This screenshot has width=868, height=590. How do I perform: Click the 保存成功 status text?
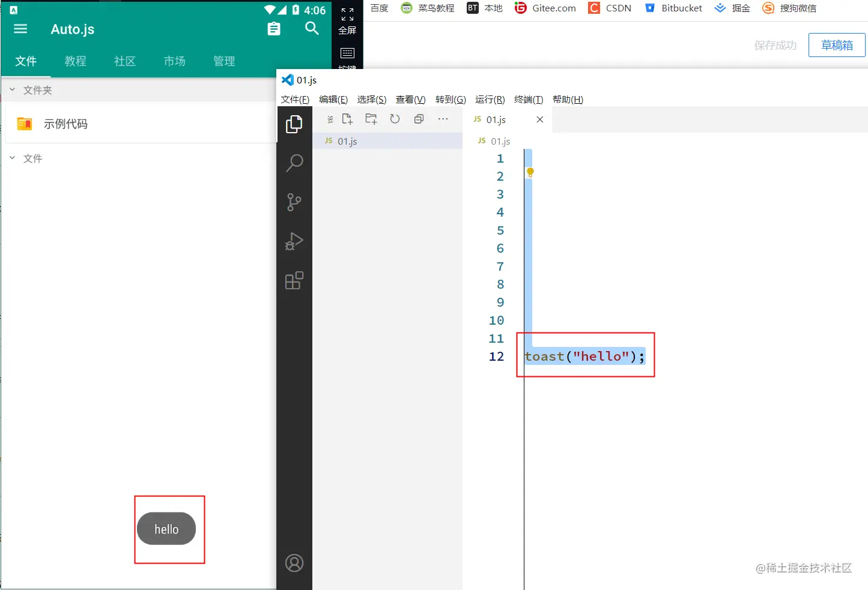coord(775,46)
